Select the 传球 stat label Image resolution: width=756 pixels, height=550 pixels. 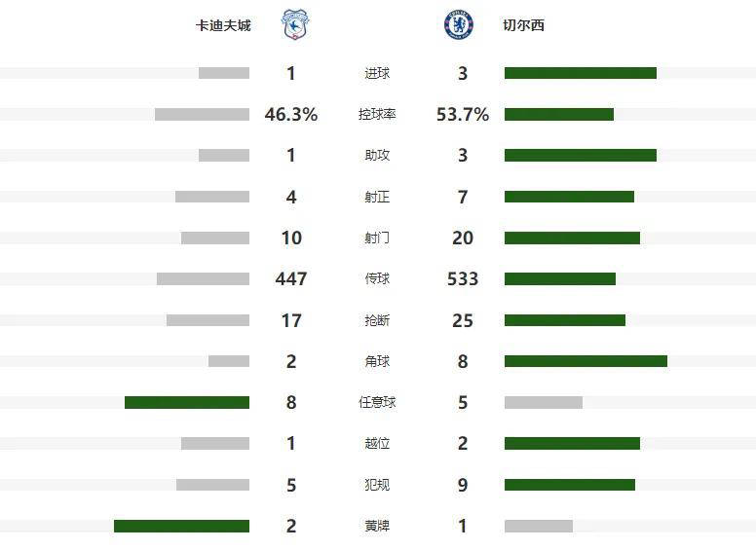[x=377, y=279]
